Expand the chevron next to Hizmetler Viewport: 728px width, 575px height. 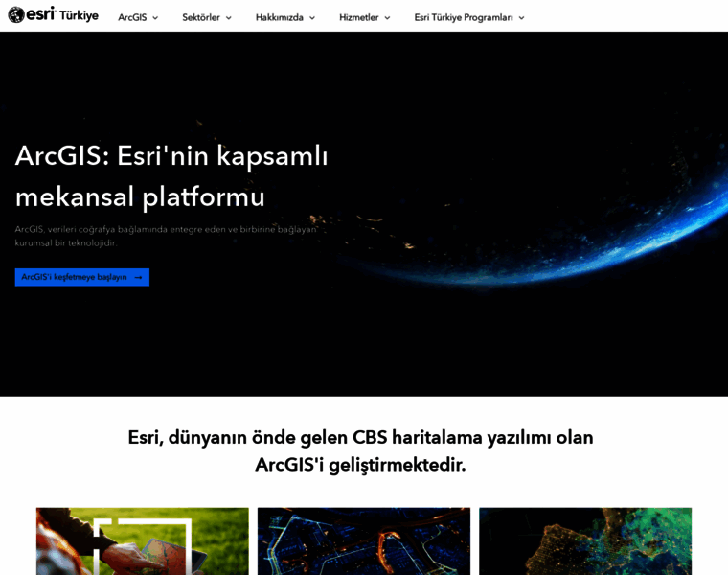point(387,18)
